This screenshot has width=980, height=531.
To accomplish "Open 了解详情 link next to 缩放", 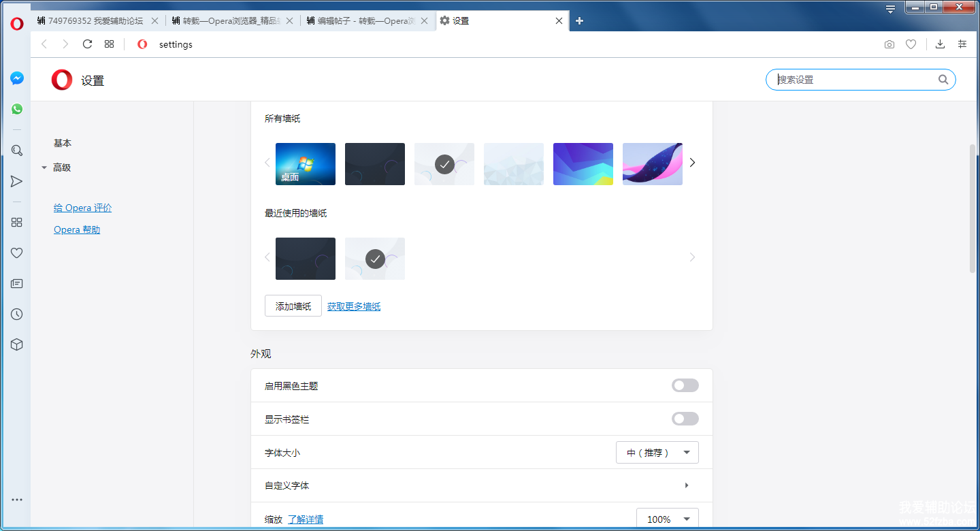I will click(x=306, y=519).
